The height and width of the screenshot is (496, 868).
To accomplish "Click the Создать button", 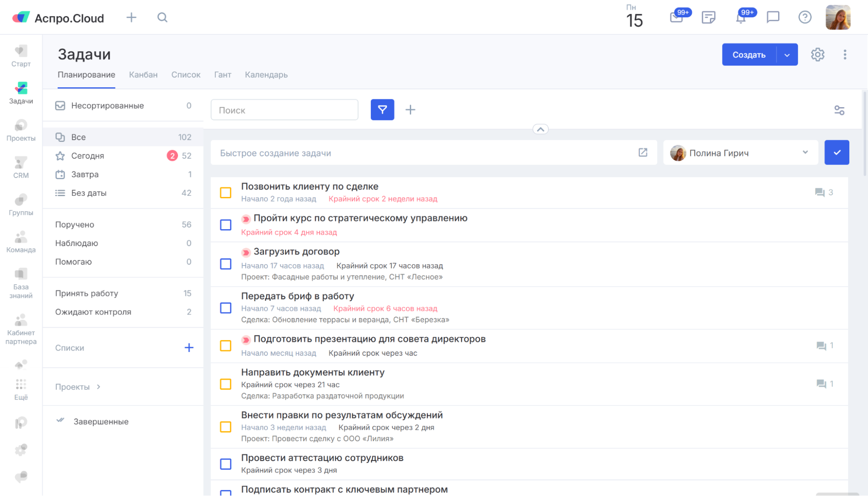I will click(749, 55).
